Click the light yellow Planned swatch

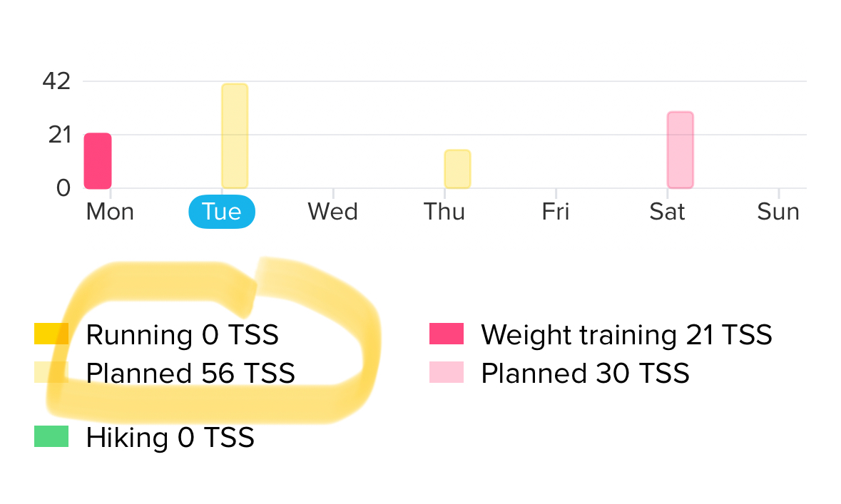51,372
